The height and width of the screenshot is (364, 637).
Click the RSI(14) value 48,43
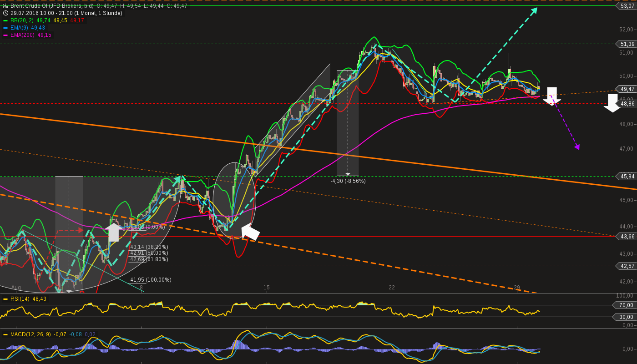(x=40, y=299)
